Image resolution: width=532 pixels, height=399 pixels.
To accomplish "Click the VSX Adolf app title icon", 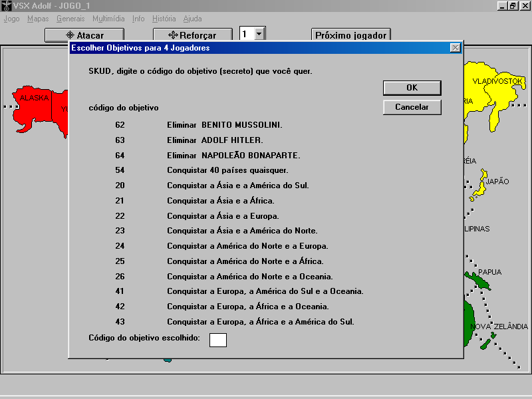I will [x=7, y=6].
